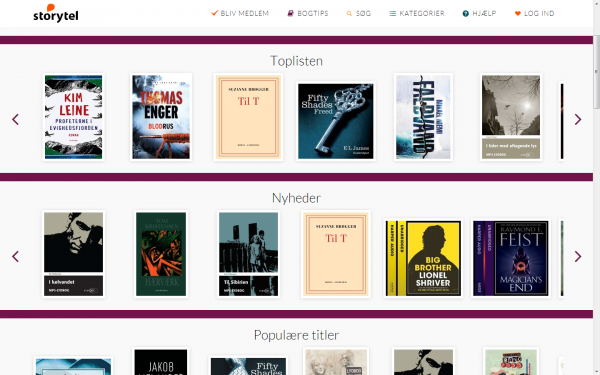Open Fifty Shades Freed cover in Toplisten

[336, 121]
